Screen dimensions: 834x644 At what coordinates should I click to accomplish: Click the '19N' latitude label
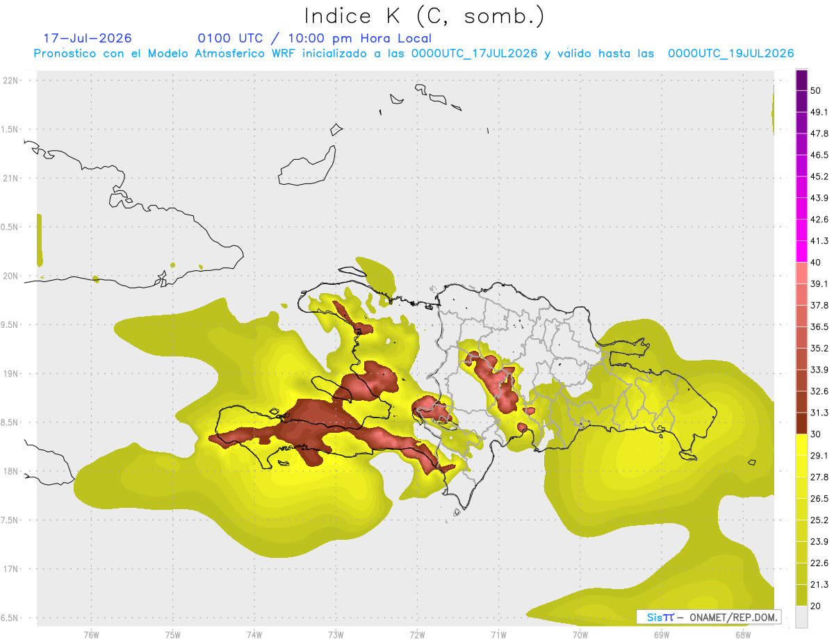(x=10, y=373)
